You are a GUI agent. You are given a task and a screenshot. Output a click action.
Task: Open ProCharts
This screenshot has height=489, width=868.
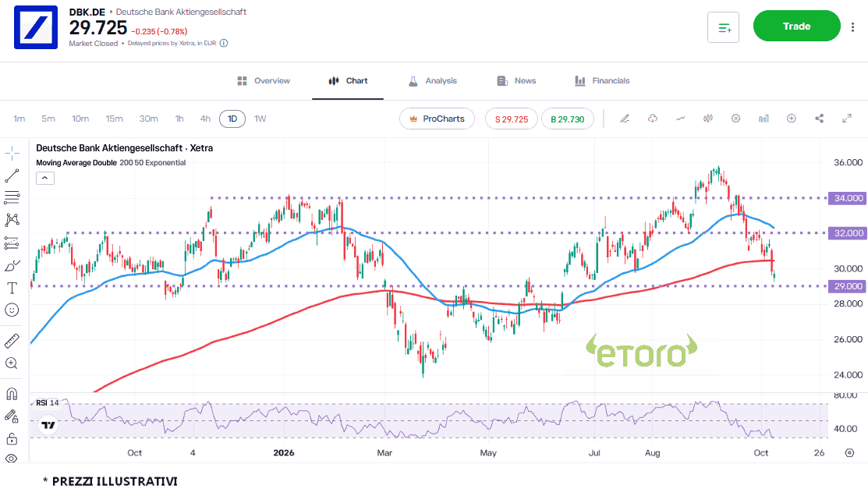click(x=437, y=119)
